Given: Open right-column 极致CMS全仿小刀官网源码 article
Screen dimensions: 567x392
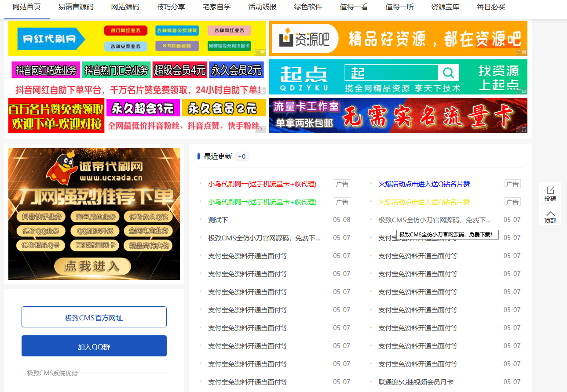Looking at the screenshot, I should click(x=435, y=220).
